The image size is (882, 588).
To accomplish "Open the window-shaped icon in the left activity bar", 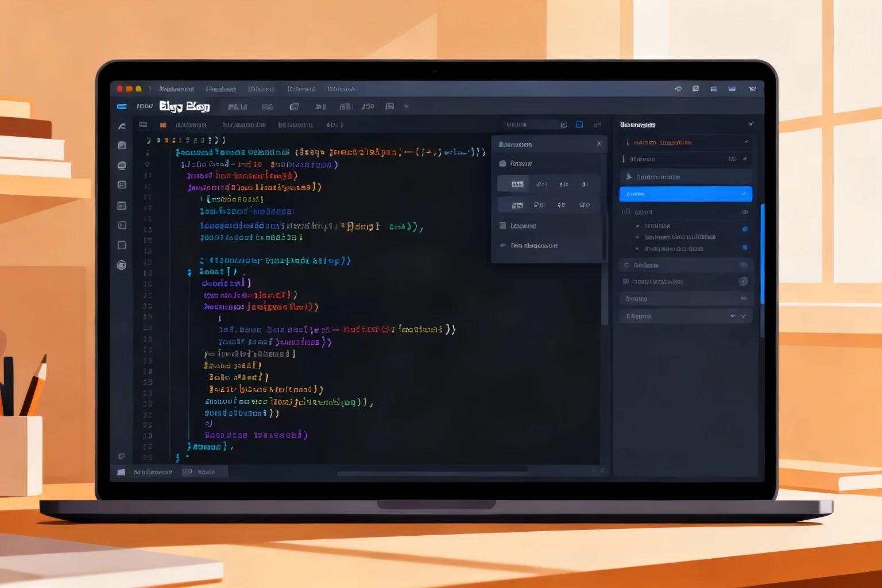I will 122,206.
